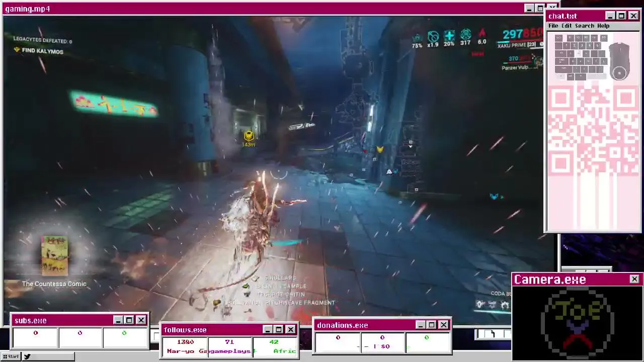Click the $0 amount in donations.exe
Screen dimensions: 644x362
[x=385, y=346]
